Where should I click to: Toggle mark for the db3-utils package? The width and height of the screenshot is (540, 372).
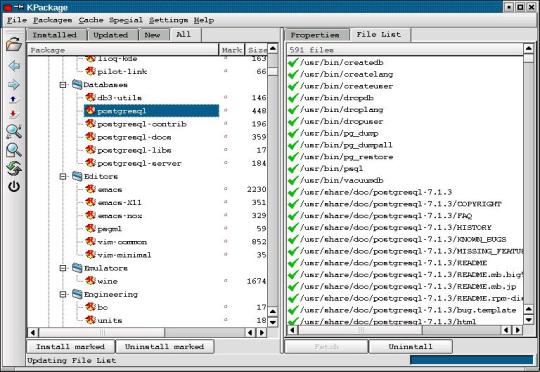point(226,97)
